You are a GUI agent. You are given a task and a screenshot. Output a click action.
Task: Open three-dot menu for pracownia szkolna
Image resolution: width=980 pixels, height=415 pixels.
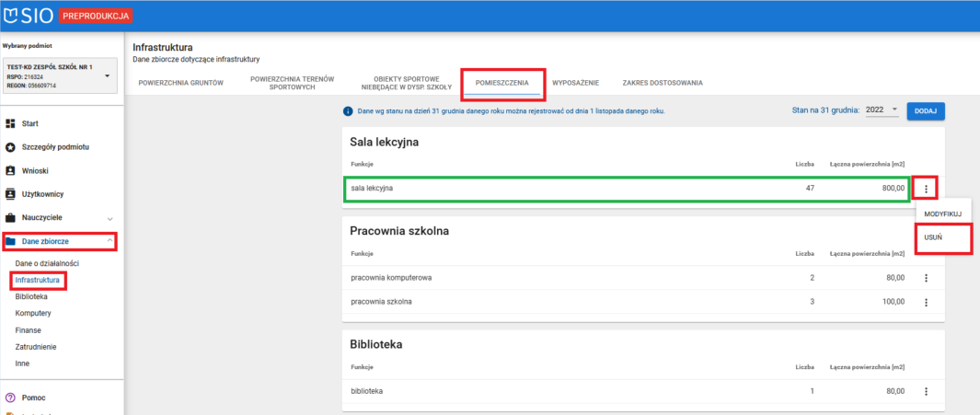coord(926,302)
